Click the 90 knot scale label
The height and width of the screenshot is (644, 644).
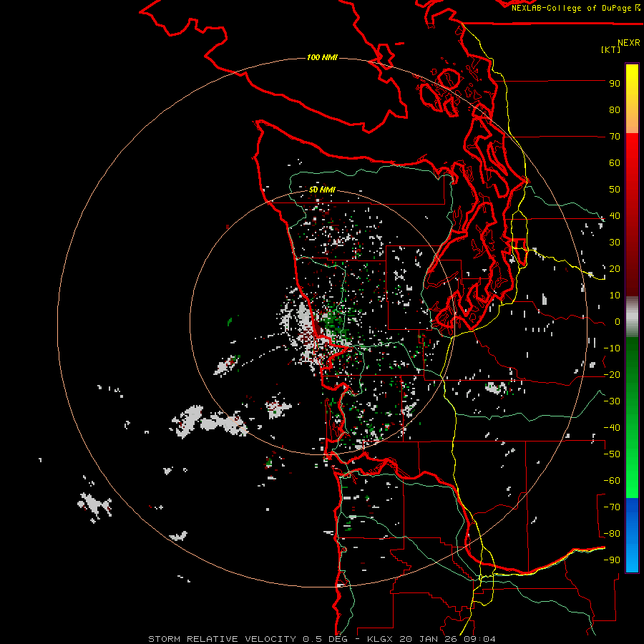[x=615, y=84]
